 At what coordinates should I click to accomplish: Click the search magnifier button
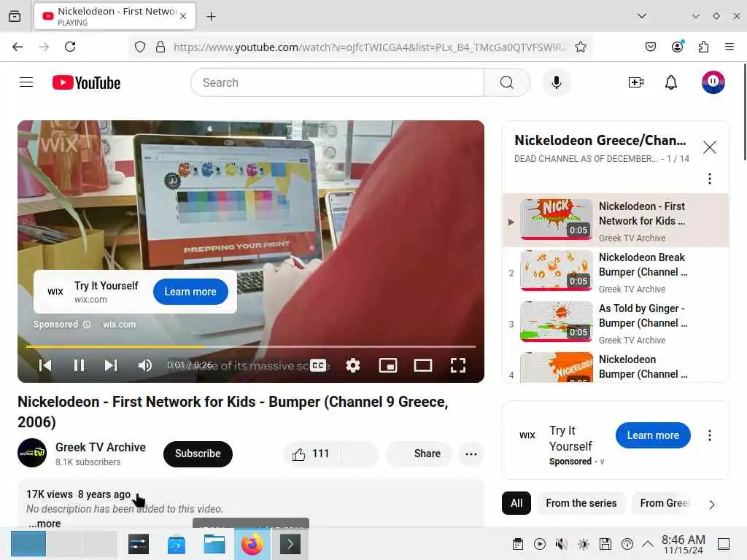507,82
